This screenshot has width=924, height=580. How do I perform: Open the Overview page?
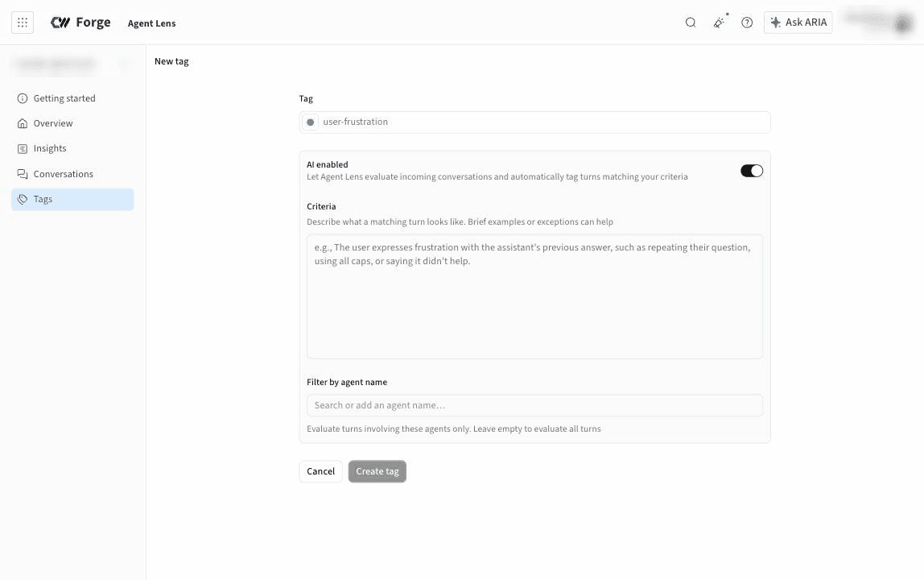pyautogui.click(x=72, y=123)
